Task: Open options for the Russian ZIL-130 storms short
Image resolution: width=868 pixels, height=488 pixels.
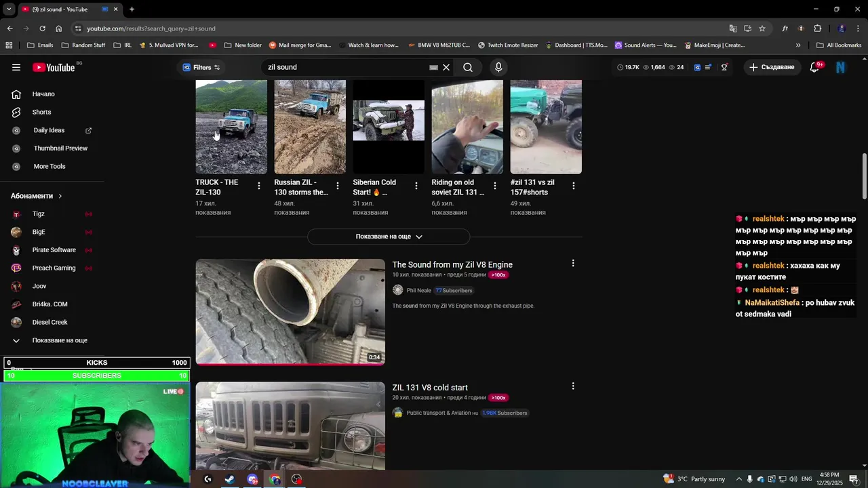Action: [338, 186]
